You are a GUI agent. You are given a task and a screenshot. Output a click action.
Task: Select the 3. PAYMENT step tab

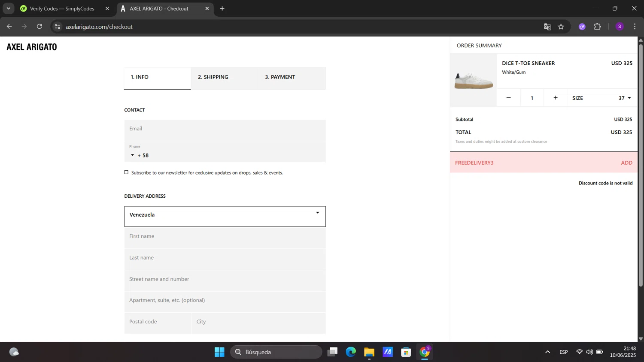(x=292, y=78)
